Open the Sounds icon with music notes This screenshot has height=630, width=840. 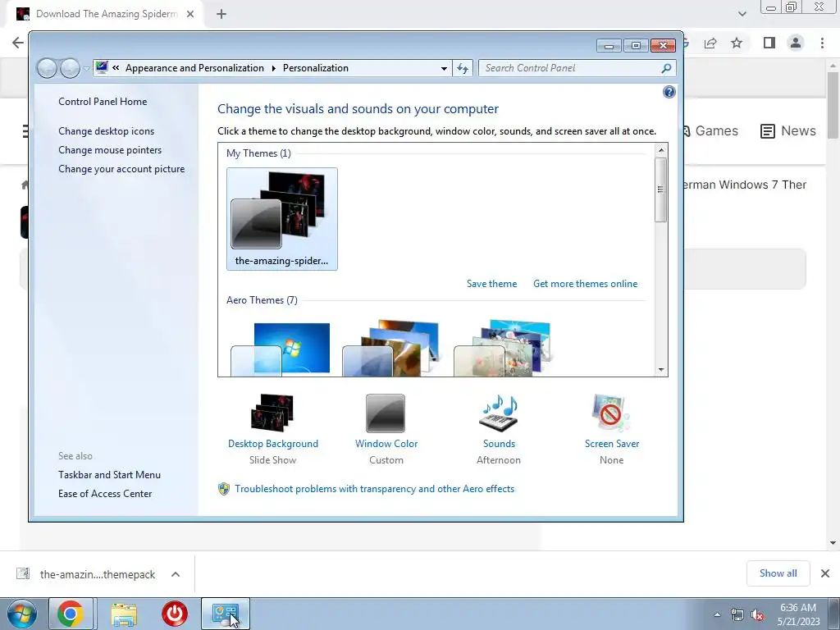pyautogui.click(x=499, y=413)
